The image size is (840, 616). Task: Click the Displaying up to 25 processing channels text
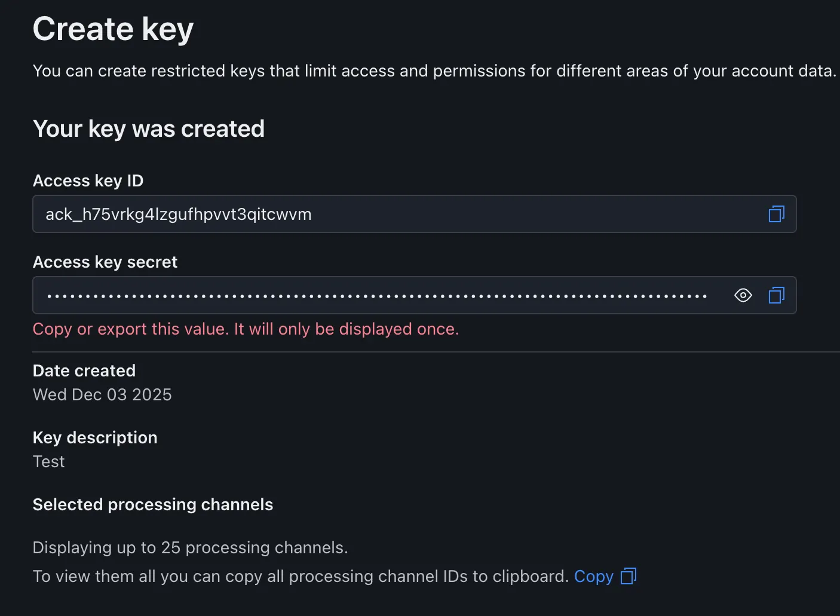tap(190, 547)
